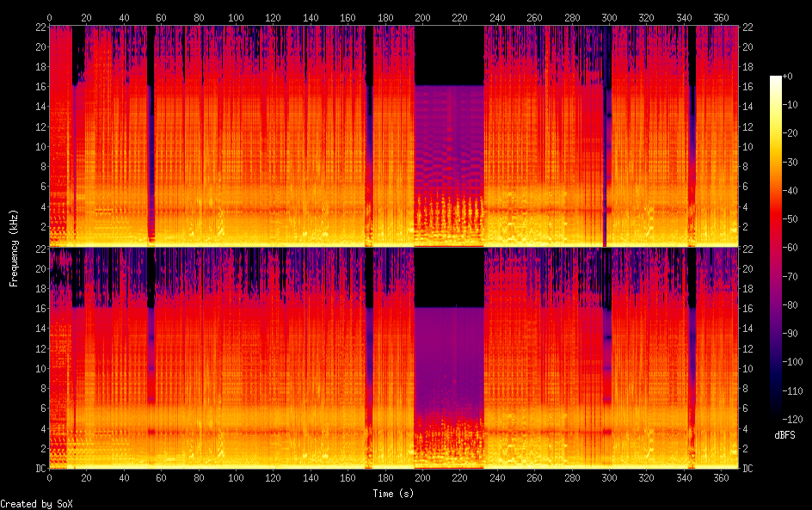Select the black silent gap in the lower channel

(449, 277)
